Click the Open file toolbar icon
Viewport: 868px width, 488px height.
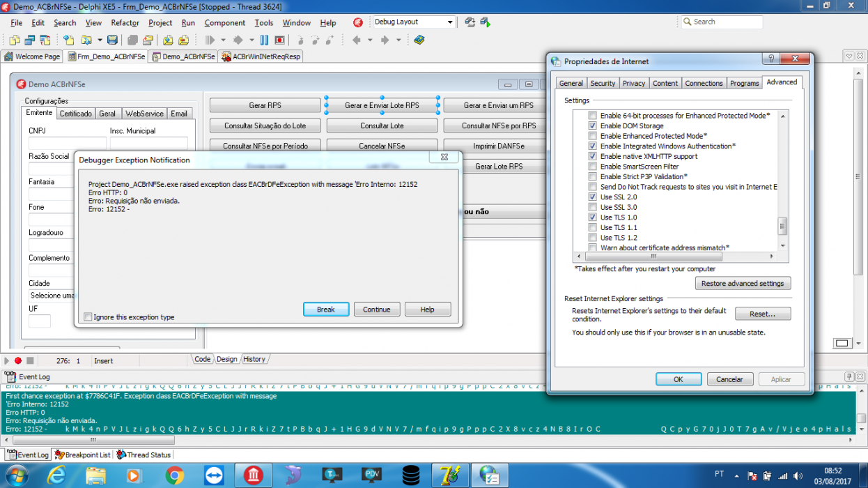click(86, 40)
